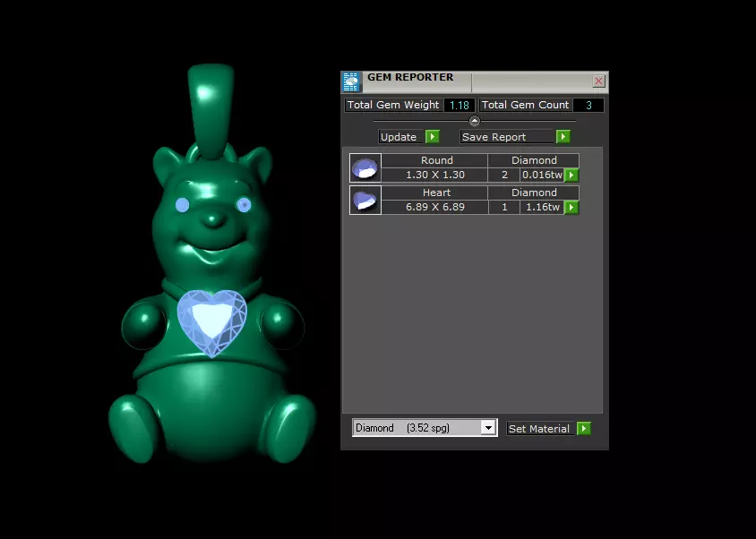Click the Save Report button label

[507, 137]
